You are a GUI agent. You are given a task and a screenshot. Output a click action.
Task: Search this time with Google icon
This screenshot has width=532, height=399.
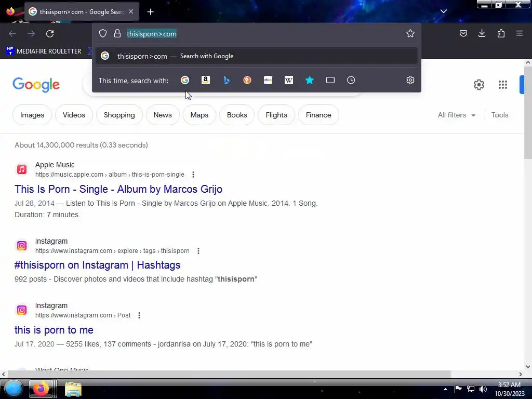click(x=185, y=80)
